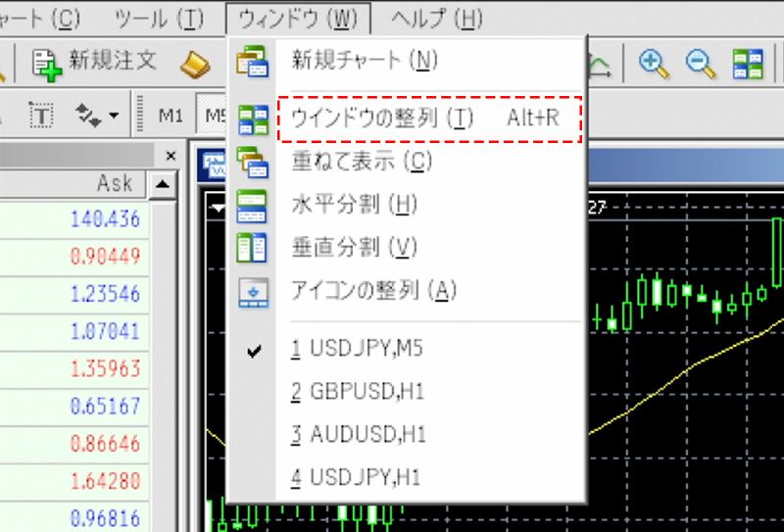
Task: Click the vertical split icon beside 垂直分割
Action: pos(252,248)
